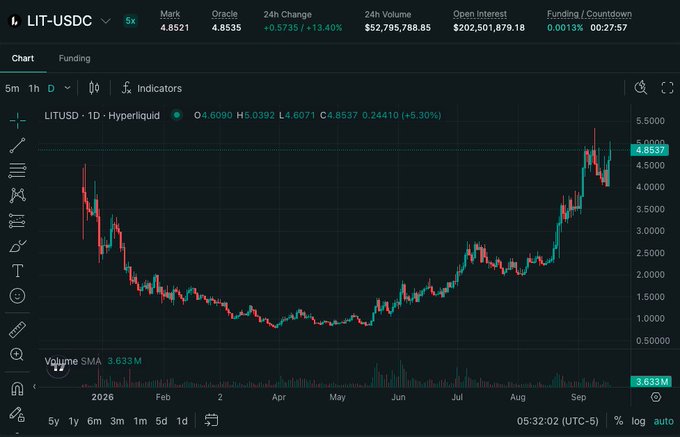Toggle auto scale mode
This screenshot has width=680, height=437.
[664, 421]
